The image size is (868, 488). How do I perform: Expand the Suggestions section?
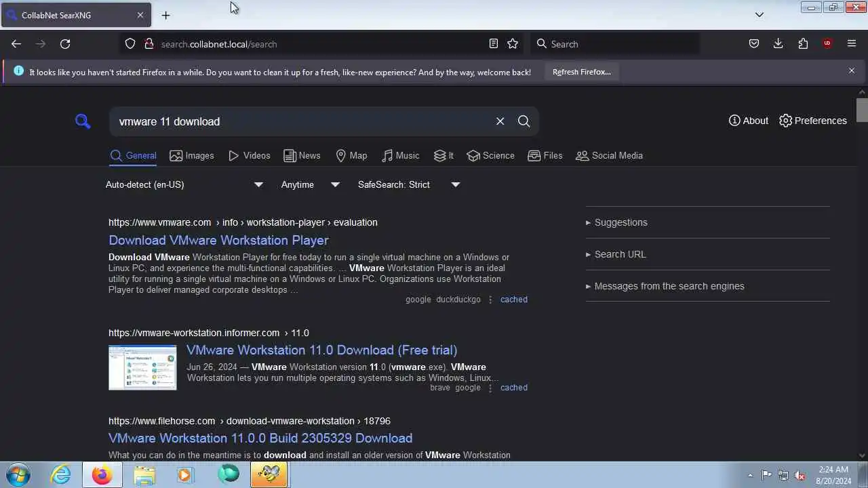pos(708,222)
